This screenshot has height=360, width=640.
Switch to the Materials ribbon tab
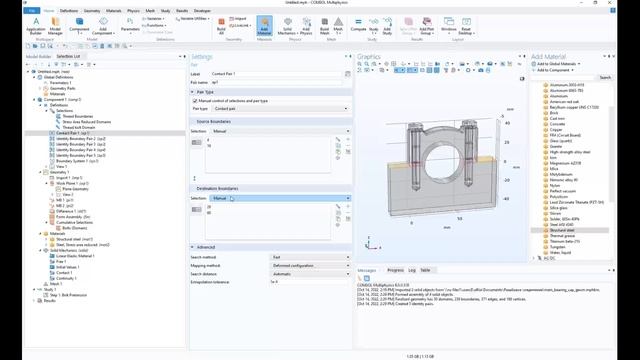point(113,11)
